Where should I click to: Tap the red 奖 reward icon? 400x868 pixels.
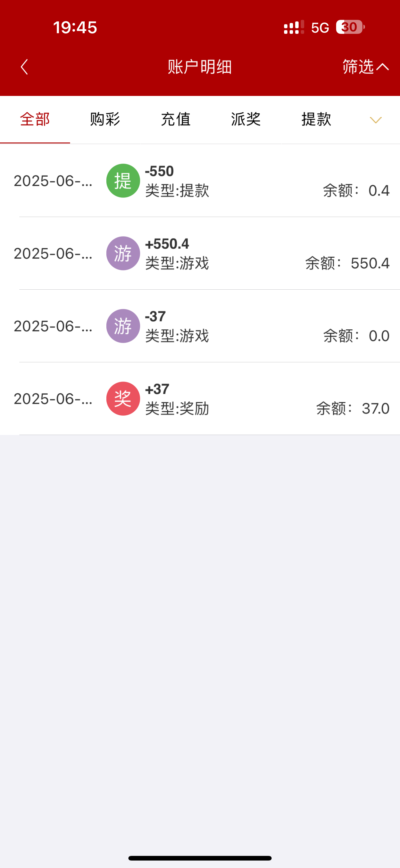click(x=123, y=399)
